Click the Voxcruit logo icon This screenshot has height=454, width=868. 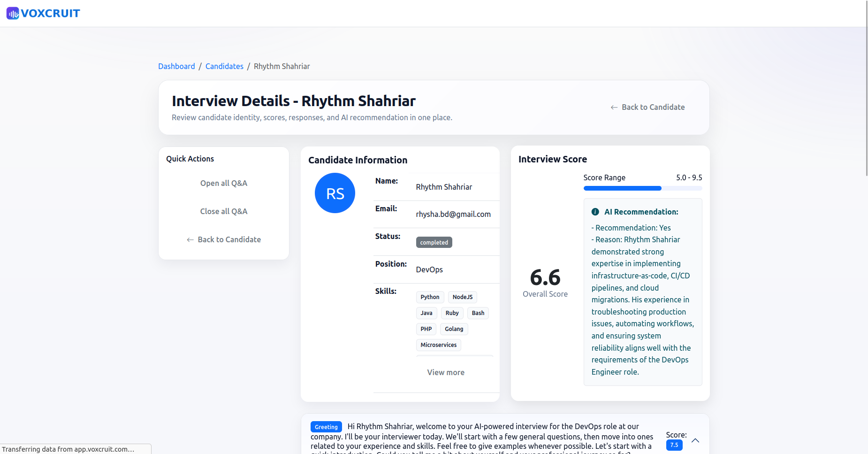pos(13,13)
